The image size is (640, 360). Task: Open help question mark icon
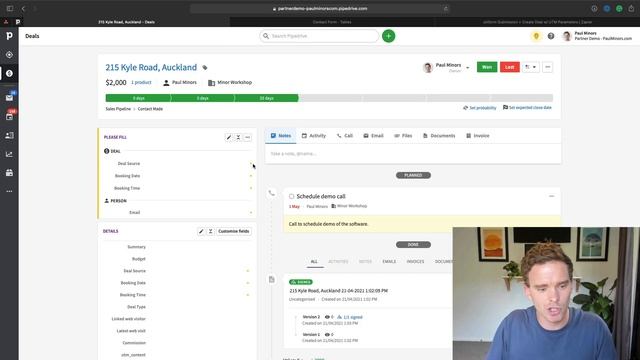[x=551, y=36]
